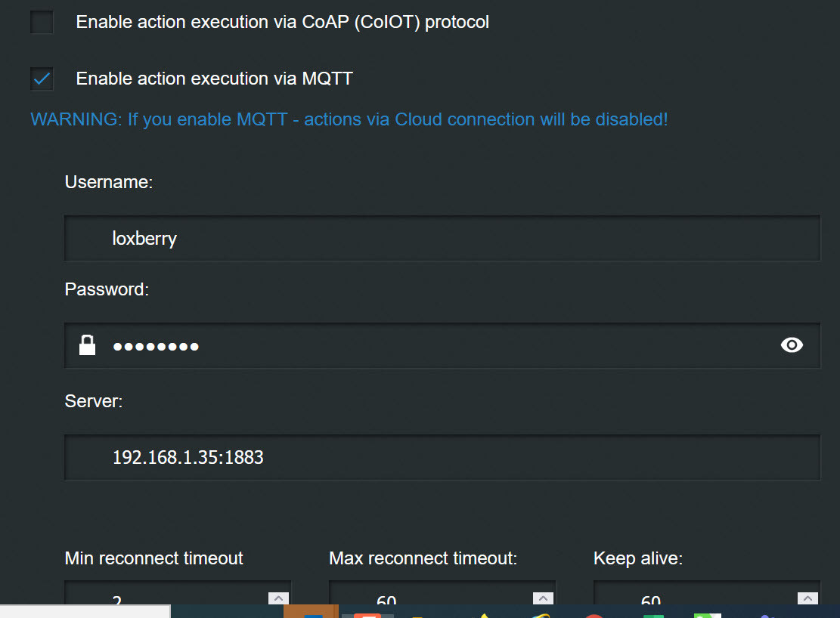The image size is (840, 618).
Task: Enable action execution via CoAP checkbox
Action: tap(42, 23)
